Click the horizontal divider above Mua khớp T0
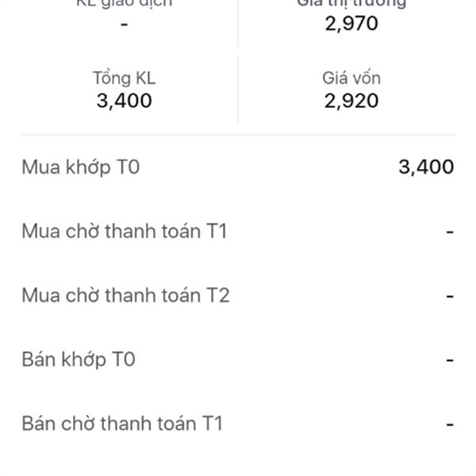This screenshot has width=476, height=476. click(x=238, y=134)
